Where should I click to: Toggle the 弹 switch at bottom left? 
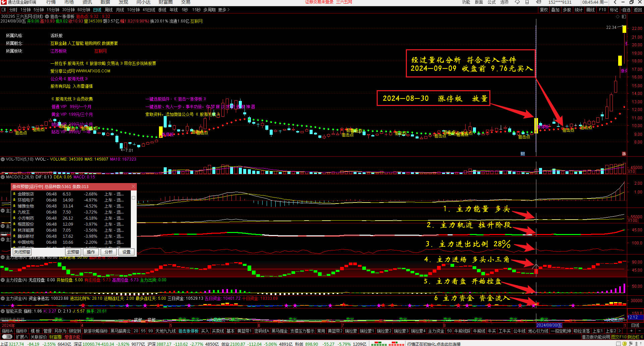7,337
